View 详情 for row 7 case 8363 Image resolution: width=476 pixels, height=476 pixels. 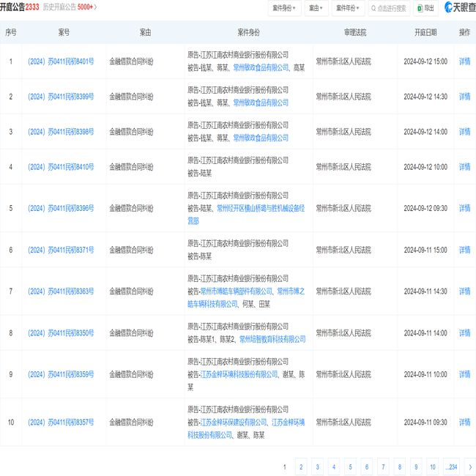pos(464,291)
